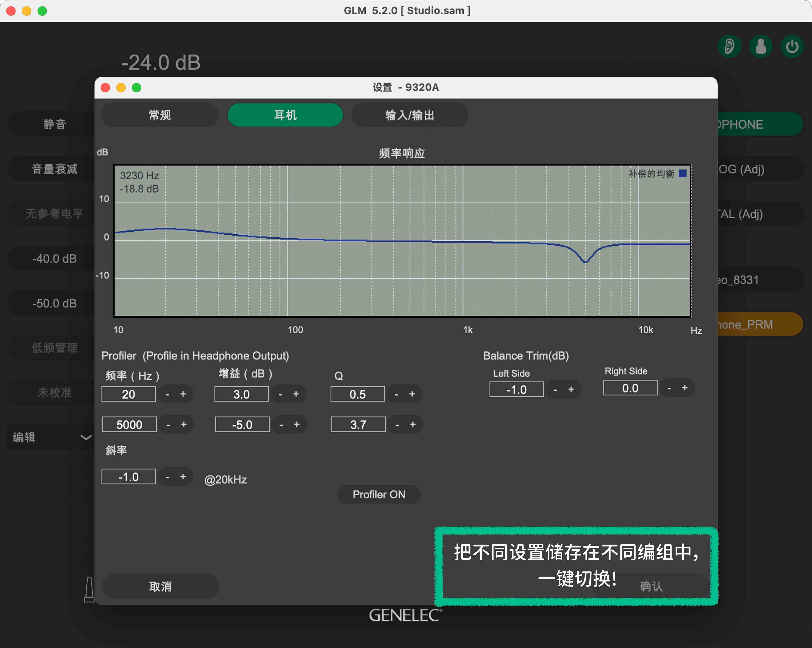Decrease the -5.0 gain value
The width and height of the screenshot is (812, 648).
281,425
